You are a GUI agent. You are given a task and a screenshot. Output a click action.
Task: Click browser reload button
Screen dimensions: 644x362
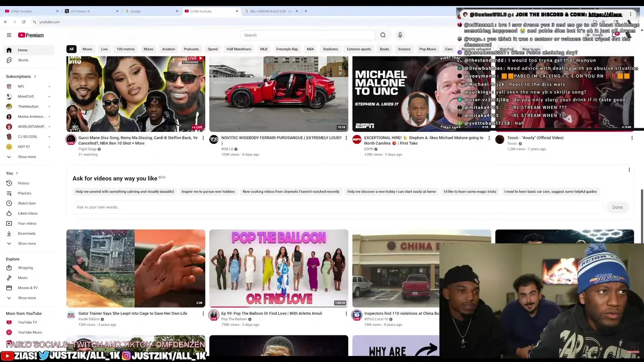23,22
